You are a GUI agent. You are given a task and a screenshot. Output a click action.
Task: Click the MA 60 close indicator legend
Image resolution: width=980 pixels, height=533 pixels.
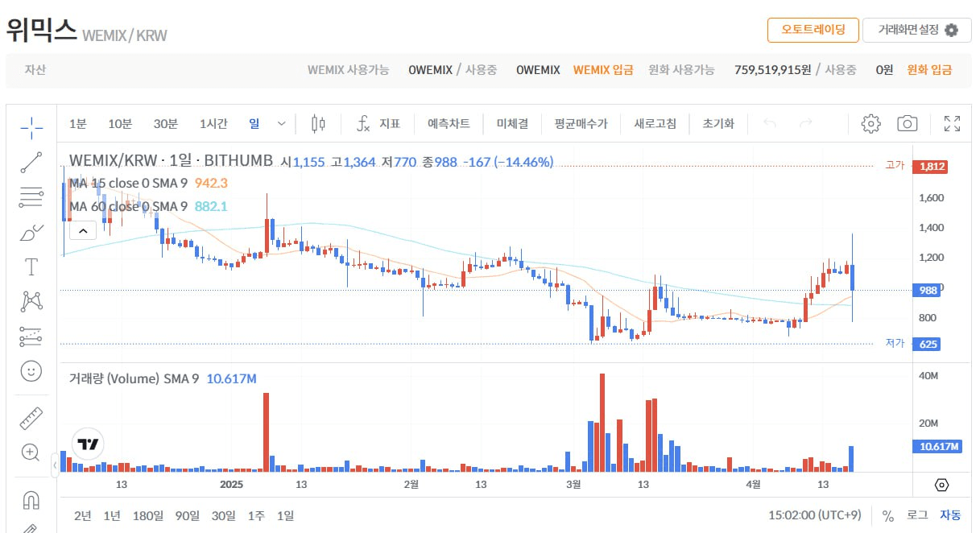(148, 206)
